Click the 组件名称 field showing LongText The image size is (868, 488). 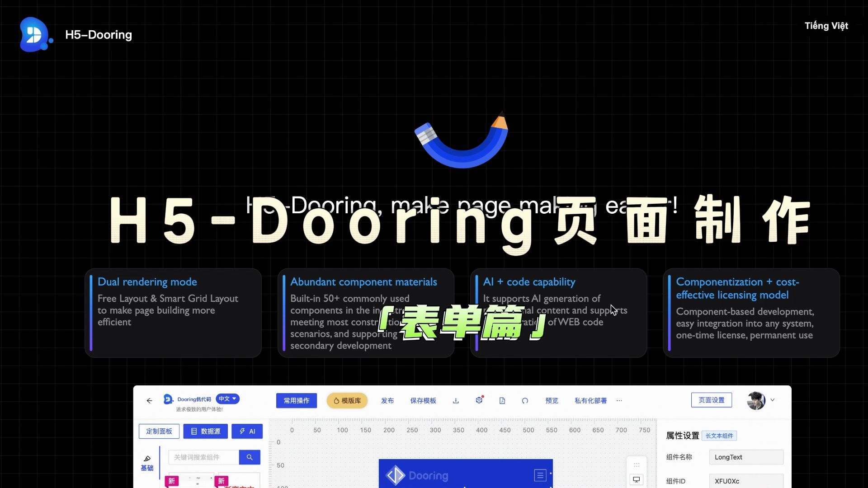[746, 457]
